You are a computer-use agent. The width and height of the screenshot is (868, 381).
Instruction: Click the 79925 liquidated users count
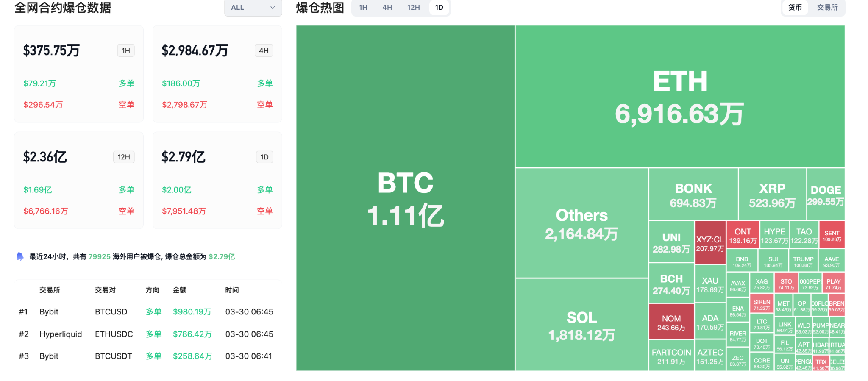[x=99, y=257]
